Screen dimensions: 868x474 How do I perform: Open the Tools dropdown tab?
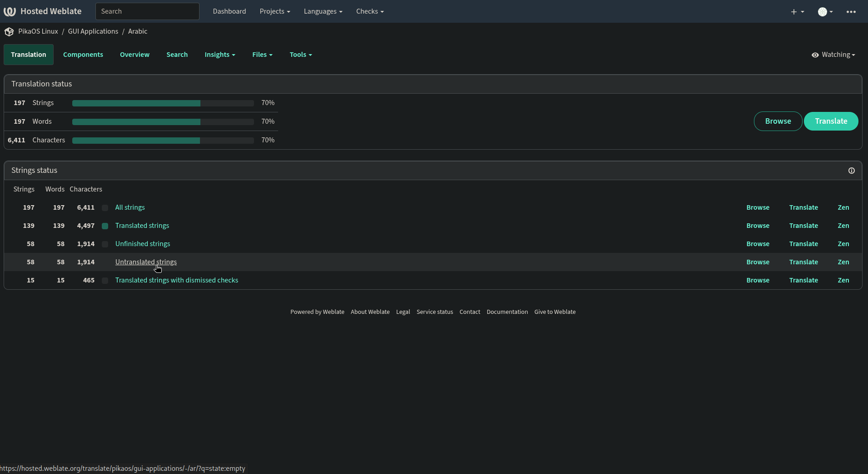(x=301, y=55)
